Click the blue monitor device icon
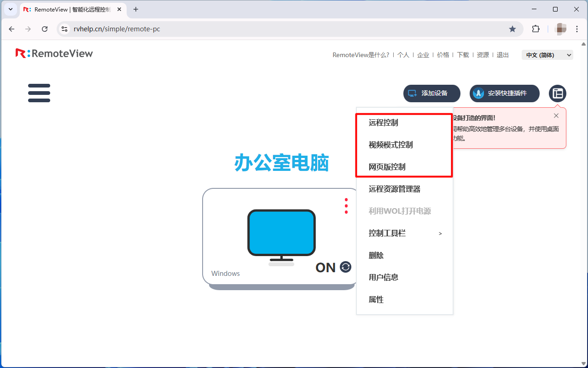This screenshot has width=588, height=368. (281, 237)
